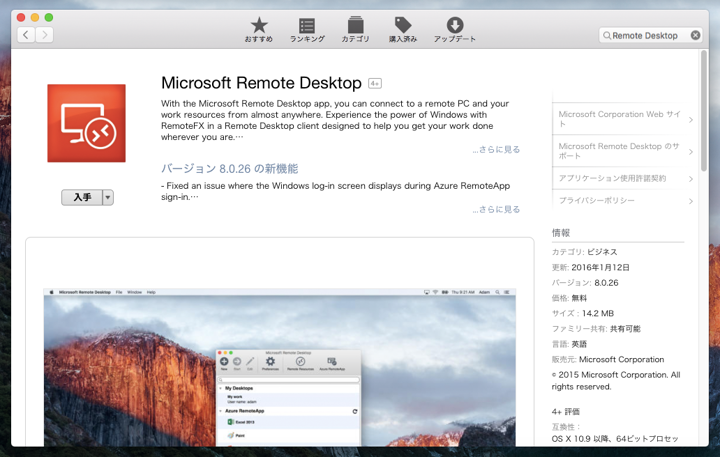Click the Microsoft Remote Desktop app icon
Image resolution: width=720 pixels, height=457 pixels.
(86, 123)
